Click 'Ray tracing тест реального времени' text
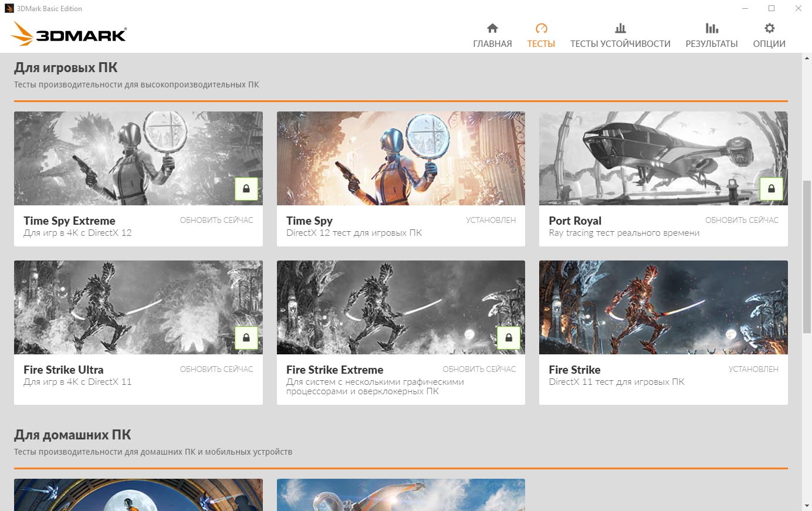Viewport: 812px width, 511px height. (x=624, y=233)
